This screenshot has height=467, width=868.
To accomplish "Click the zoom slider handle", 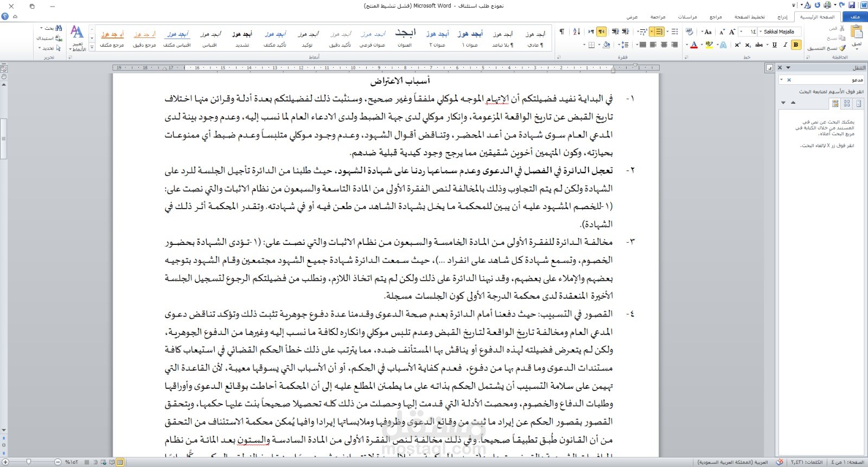I will 29,462.
